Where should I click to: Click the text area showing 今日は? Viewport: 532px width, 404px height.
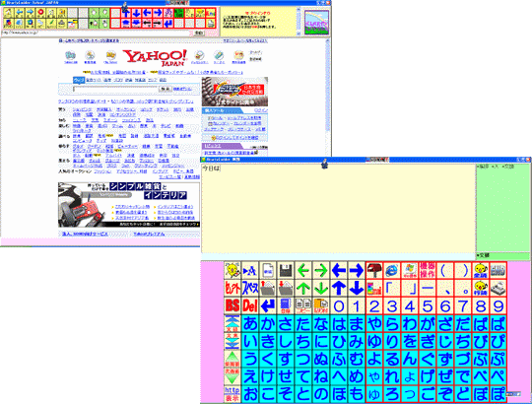pyautogui.click(x=338, y=208)
